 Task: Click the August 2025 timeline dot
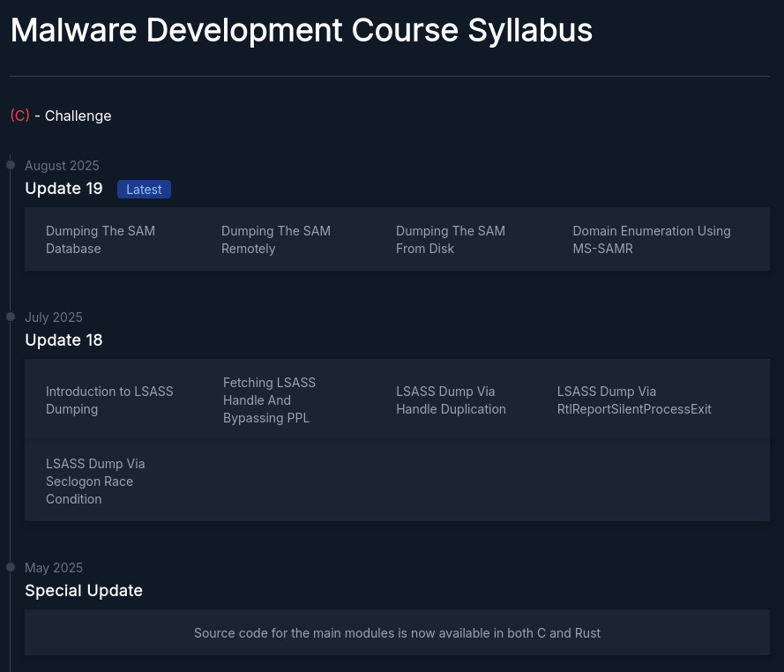pos(11,165)
